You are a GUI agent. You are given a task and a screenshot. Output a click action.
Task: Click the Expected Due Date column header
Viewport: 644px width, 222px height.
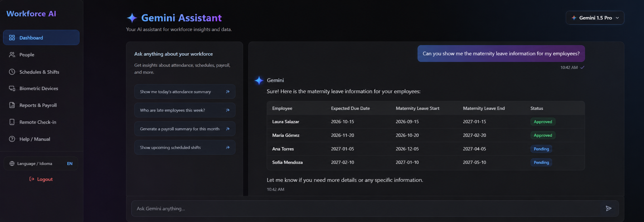[x=350, y=108]
